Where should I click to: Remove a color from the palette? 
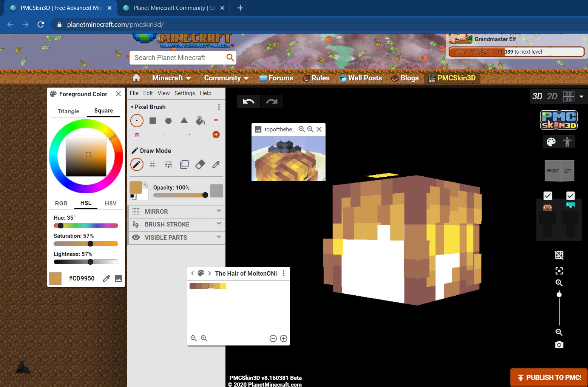coord(273,339)
